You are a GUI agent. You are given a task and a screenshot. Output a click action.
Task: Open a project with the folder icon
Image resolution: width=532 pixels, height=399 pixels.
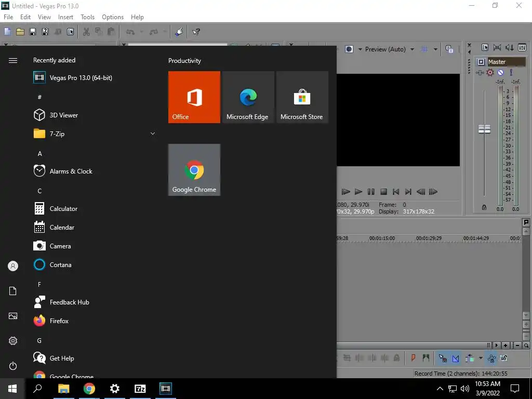point(20,32)
